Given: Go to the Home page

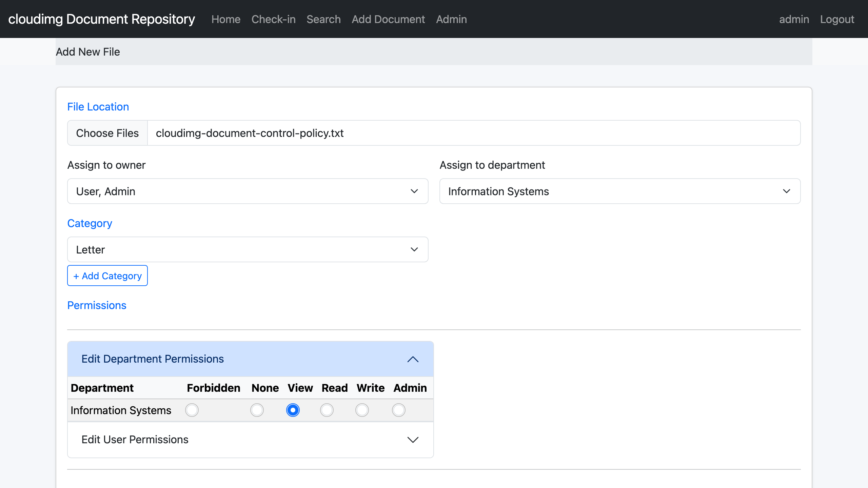Looking at the screenshot, I should (226, 19).
